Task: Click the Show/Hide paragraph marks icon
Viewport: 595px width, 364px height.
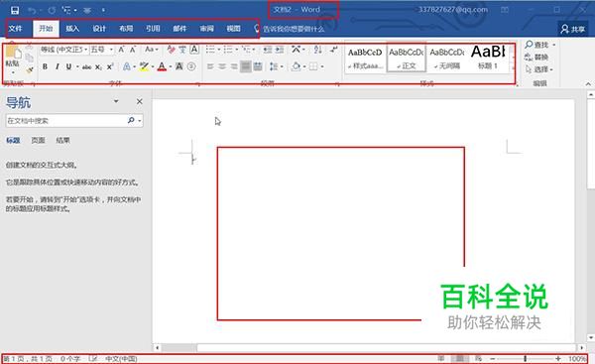Action: point(334,50)
